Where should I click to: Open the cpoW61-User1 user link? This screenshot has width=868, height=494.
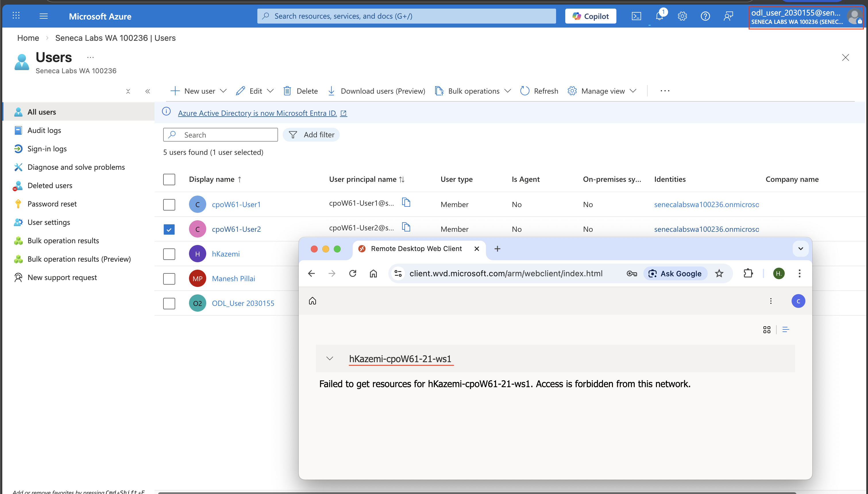[236, 204]
